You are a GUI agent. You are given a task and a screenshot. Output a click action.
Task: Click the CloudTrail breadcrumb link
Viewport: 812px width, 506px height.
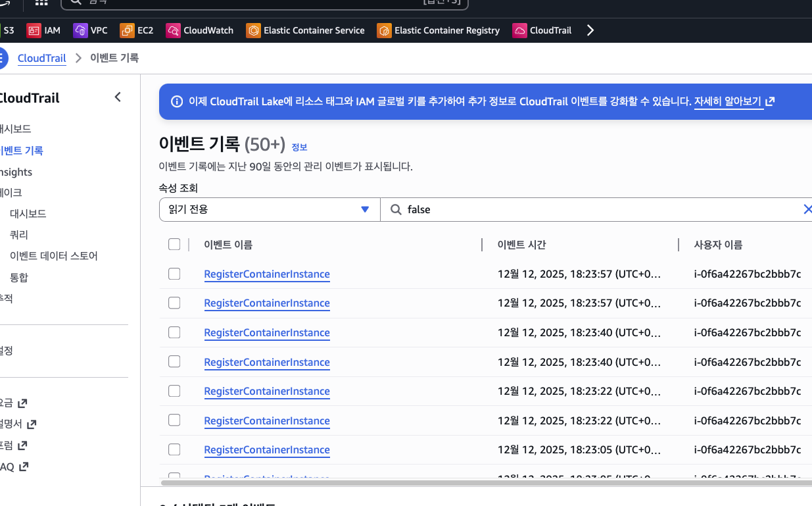(x=41, y=58)
